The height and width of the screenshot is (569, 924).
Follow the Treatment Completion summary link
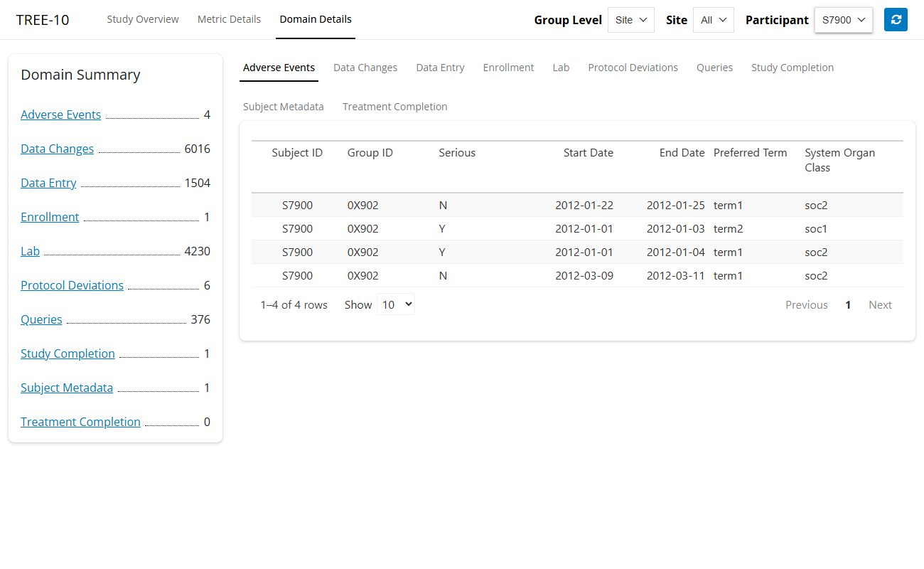pos(80,422)
